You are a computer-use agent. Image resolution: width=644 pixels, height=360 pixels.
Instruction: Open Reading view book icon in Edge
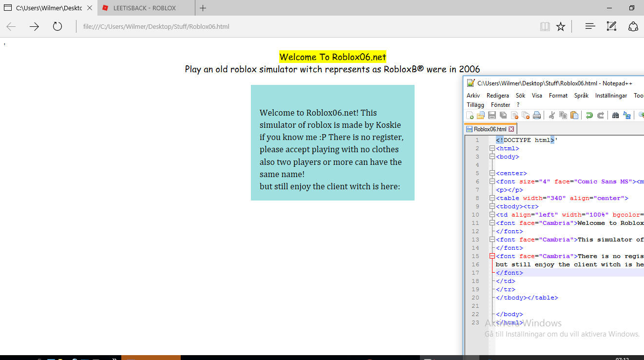(545, 26)
